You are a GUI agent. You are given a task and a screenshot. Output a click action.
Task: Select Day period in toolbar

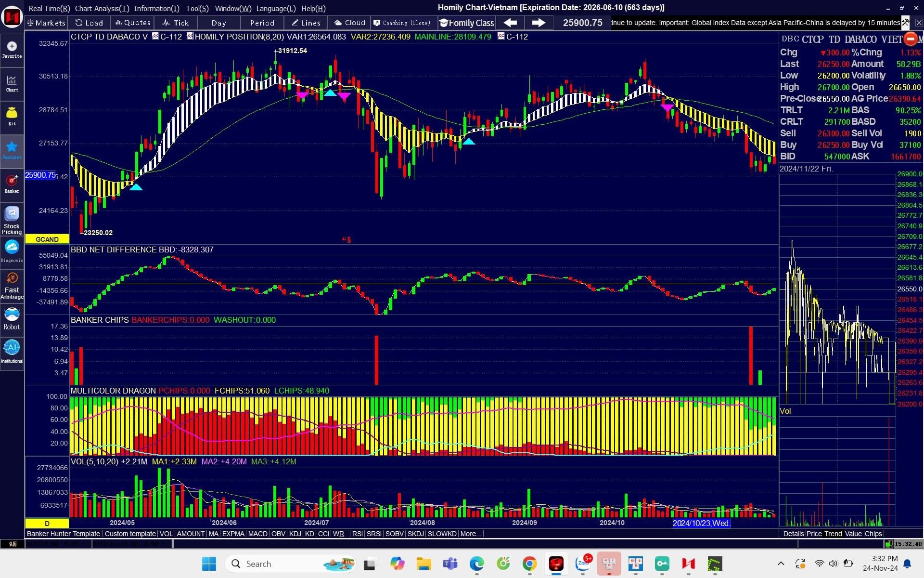219,23
